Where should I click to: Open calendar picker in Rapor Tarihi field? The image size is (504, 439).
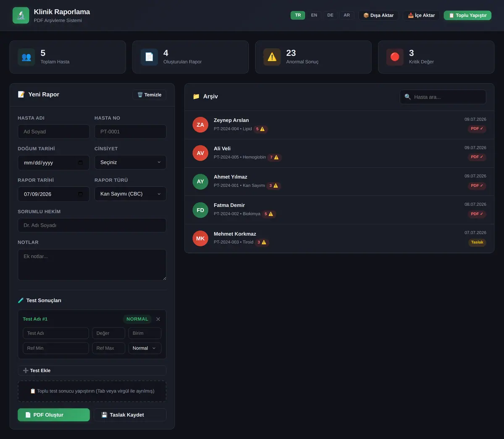pos(81,194)
